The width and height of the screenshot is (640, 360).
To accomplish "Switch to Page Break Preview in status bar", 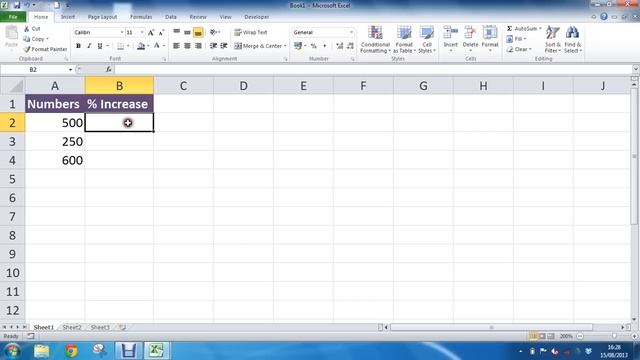I will coord(551,336).
